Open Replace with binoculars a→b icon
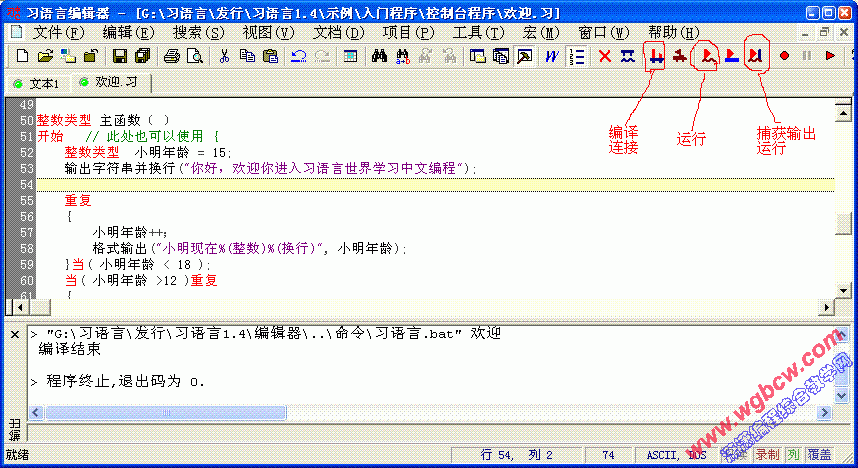Viewport: 858px width, 468px height. [403, 56]
